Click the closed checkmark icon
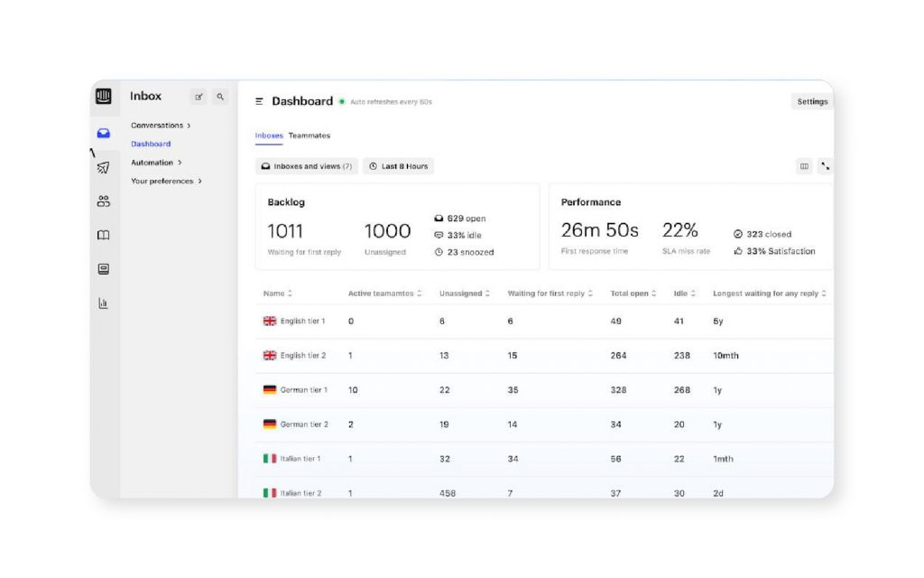924x578 pixels. click(738, 234)
